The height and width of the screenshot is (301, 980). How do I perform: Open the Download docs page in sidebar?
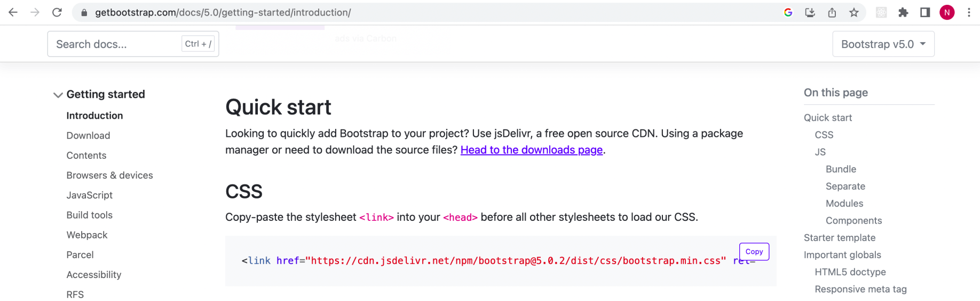click(x=88, y=136)
